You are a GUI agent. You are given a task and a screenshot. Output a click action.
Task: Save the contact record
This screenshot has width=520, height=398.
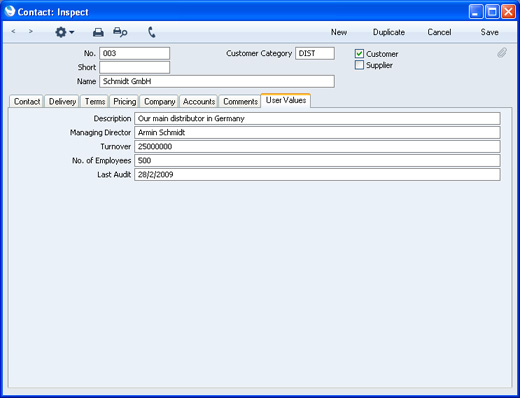[489, 32]
